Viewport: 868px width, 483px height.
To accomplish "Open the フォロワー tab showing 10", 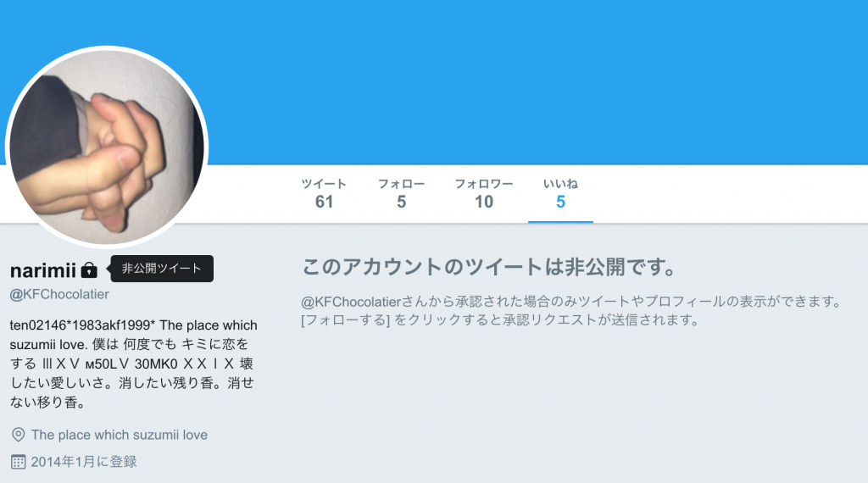I will point(484,194).
